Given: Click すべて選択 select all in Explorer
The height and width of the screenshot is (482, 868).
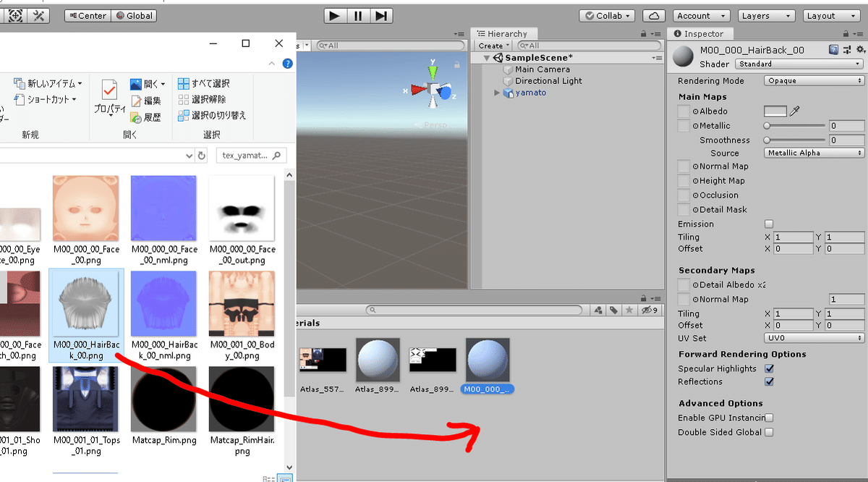Looking at the screenshot, I should click(x=204, y=83).
